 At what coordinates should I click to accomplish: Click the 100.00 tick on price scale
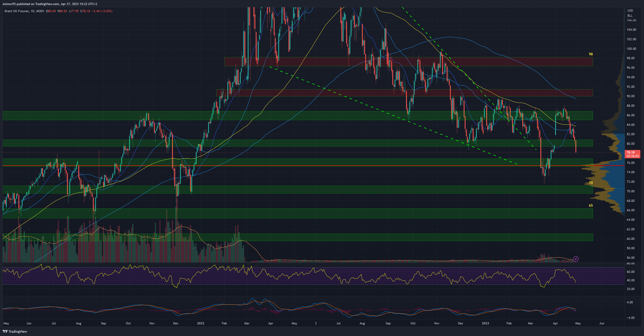click(x=631, y=49)
